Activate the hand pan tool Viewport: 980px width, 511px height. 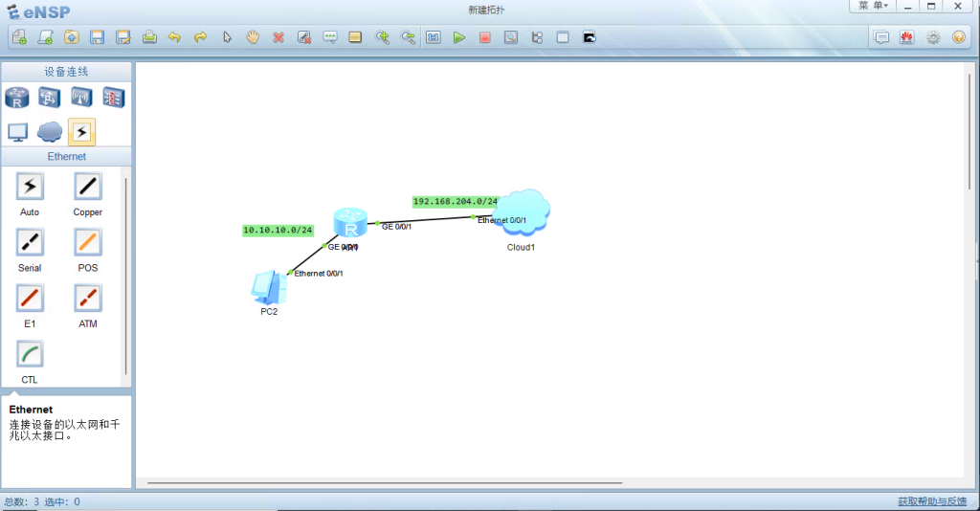tap(253, 37)
